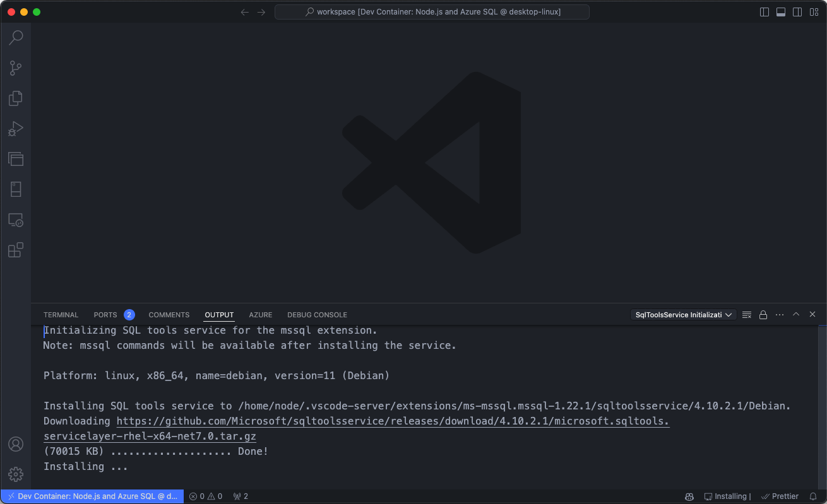Open the output channel dropdown
827x504 pixels.
click(x=683, y=314)
